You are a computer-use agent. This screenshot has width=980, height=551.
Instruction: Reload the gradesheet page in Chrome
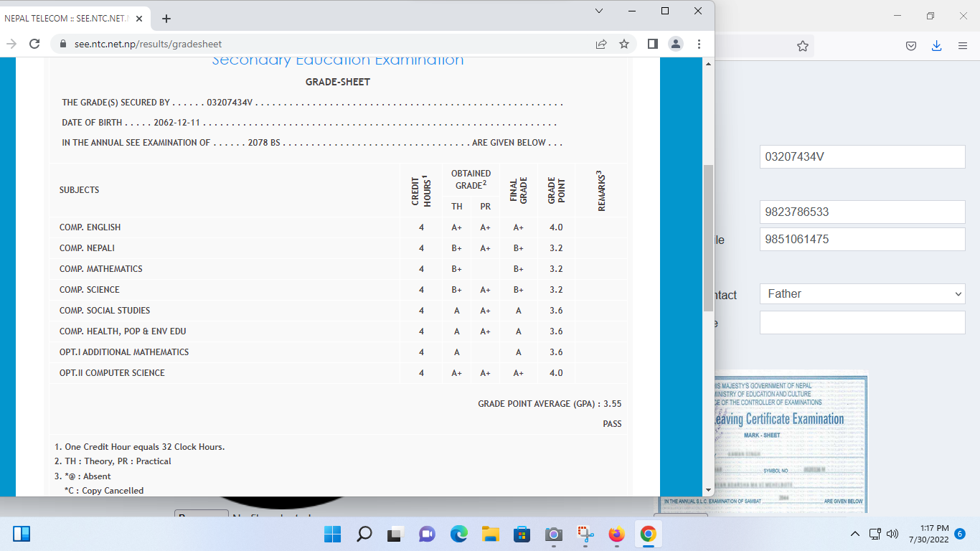tap(34, 44)
